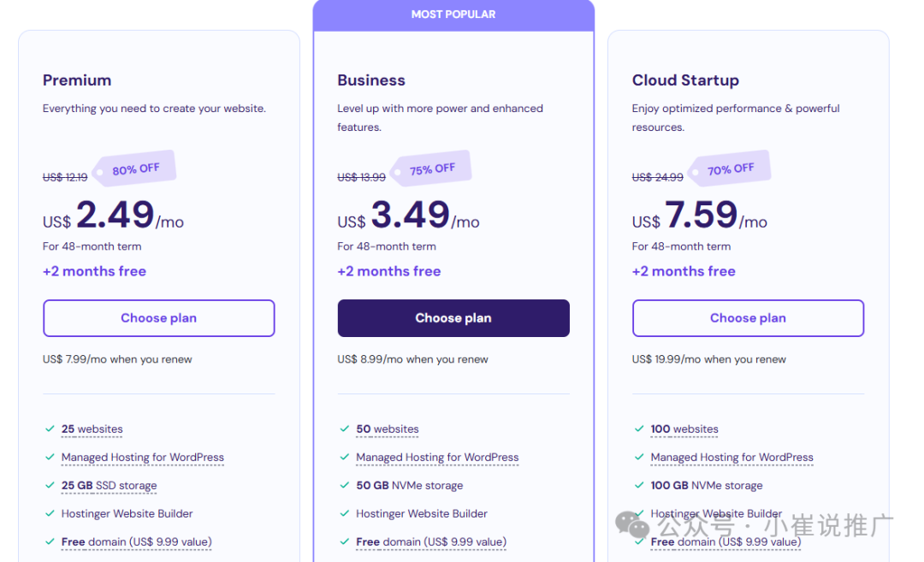Click checkmark beside 50 GB NVMe storage
924x562 pixels.
[x=344, y=485]
